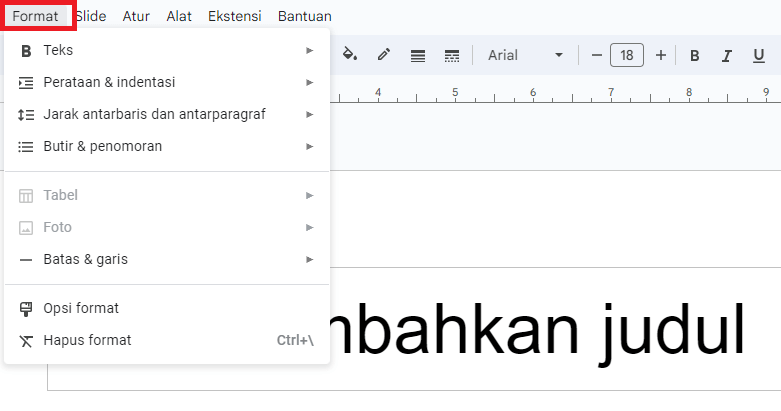Expand the Batas & garis arrow
Viewport: 781px width, 411px height.
[x=310, y=260]
